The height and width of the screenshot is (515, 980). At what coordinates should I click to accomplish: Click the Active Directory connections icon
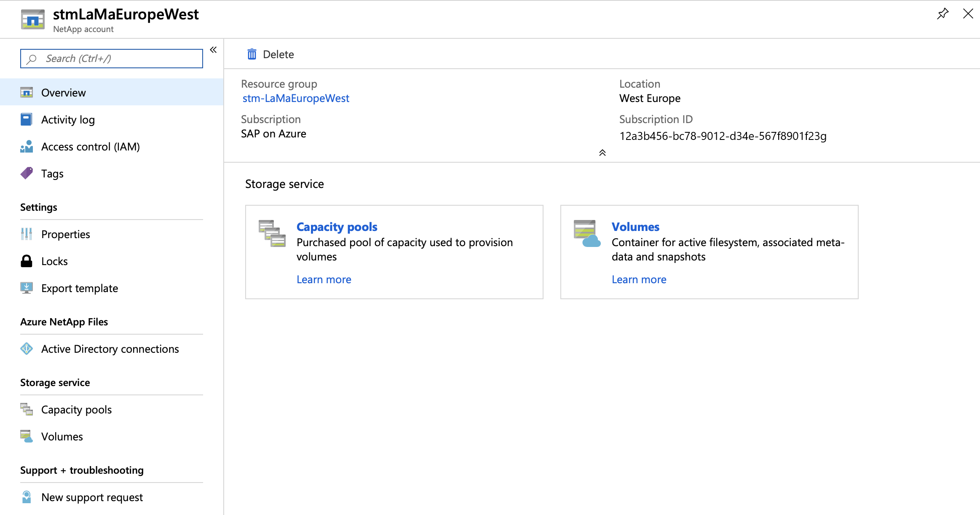click(x=27, y=349)
